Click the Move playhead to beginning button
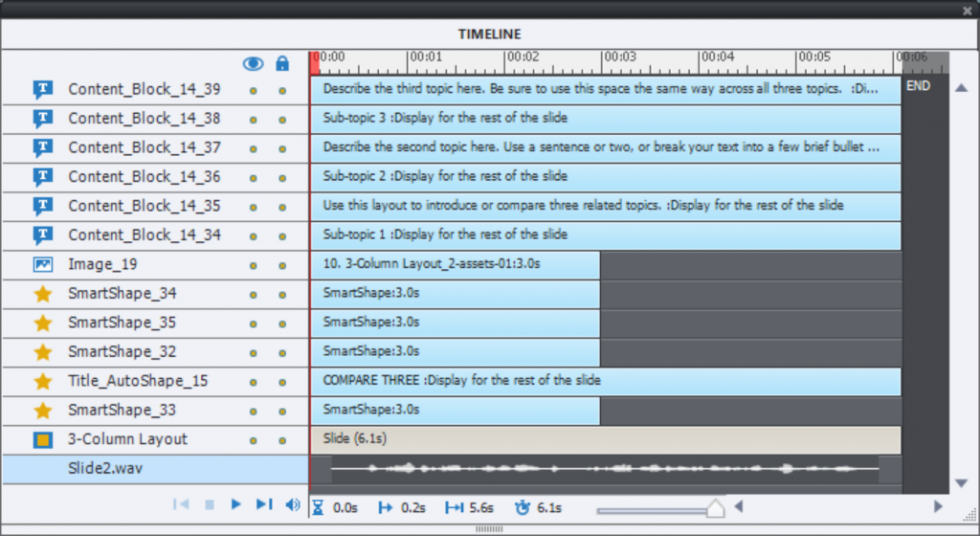 click(x=181, y=504)
